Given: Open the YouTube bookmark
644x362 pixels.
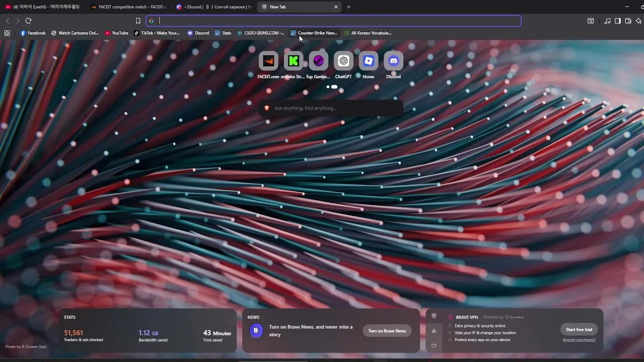Looking at the screenshot, I should tap(116, 33).
